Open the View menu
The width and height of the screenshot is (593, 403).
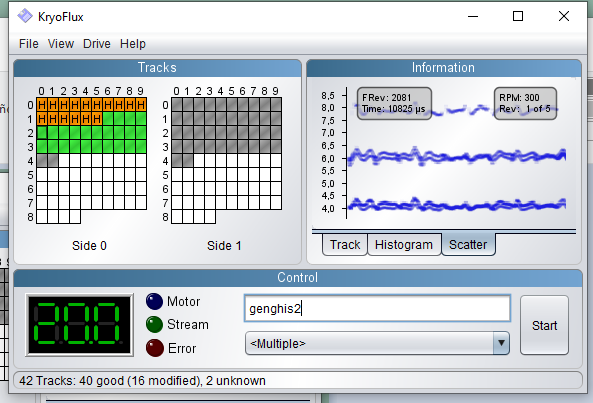pyautogui.click(x=61, y=44)
